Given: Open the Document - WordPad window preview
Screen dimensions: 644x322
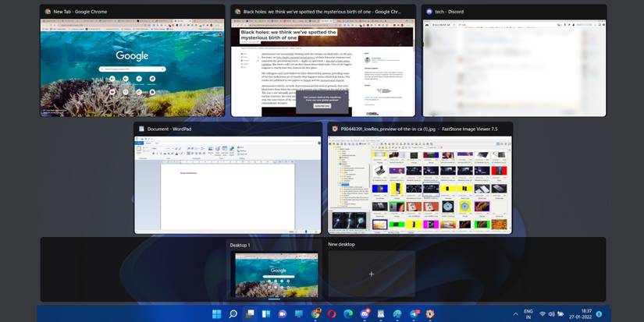Looking at the screenshot, I should (227, 178).
